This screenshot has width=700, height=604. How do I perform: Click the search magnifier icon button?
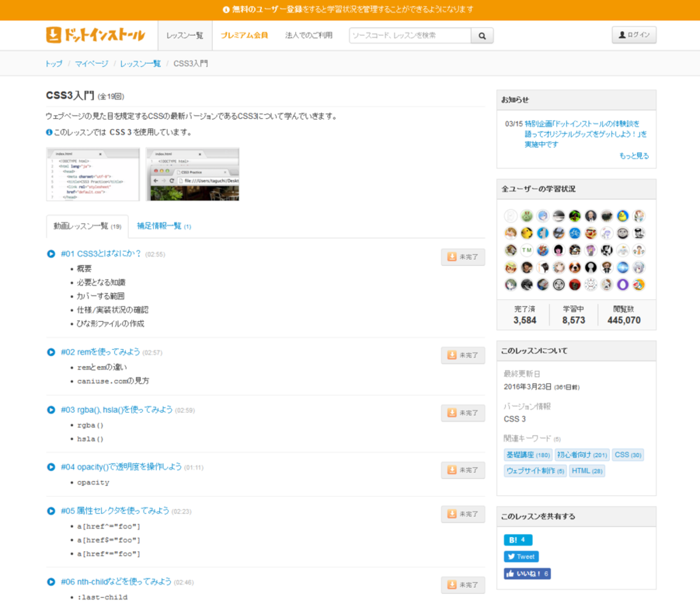[x=482, y=36]
